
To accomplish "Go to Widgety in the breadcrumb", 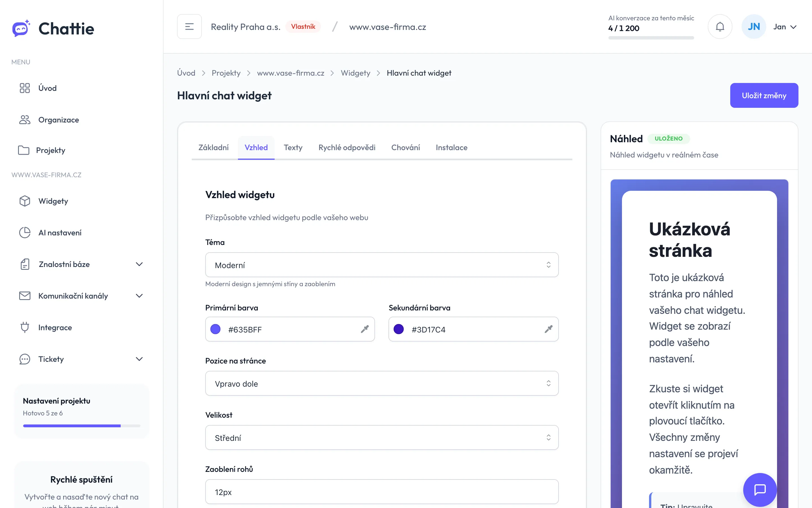I will pyautogui.click(x=355, y=73).
